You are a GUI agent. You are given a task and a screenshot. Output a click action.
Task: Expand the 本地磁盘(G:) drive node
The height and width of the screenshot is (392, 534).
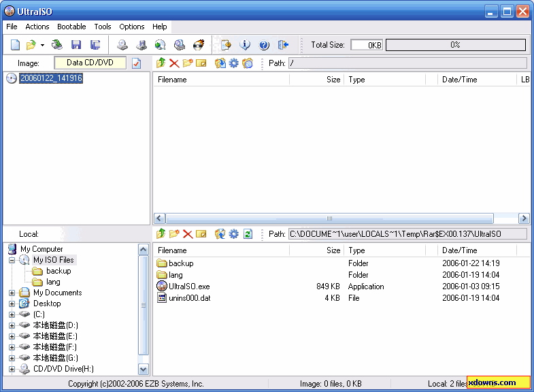click(x=12, y=358)
